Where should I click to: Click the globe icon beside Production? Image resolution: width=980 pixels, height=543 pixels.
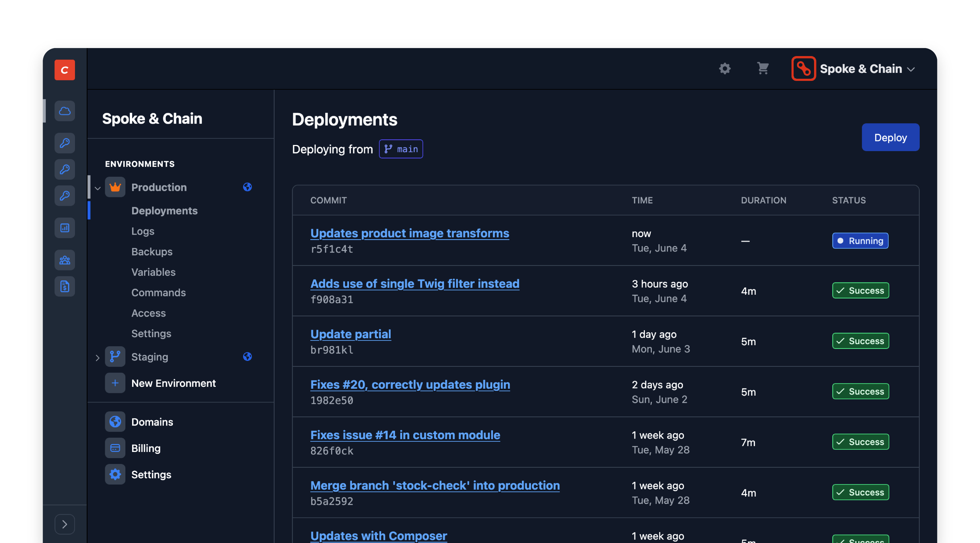click(x=247, y=187)
